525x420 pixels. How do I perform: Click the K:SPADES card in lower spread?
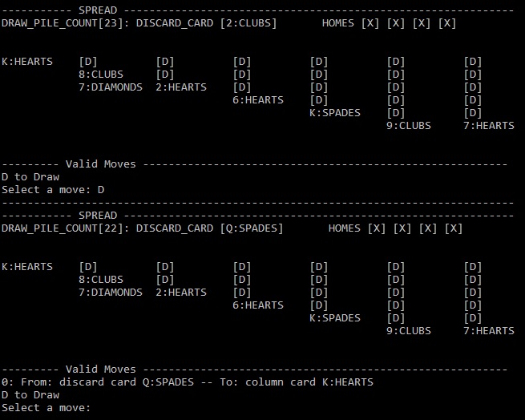pyautogui.click(x=335, y=318)
